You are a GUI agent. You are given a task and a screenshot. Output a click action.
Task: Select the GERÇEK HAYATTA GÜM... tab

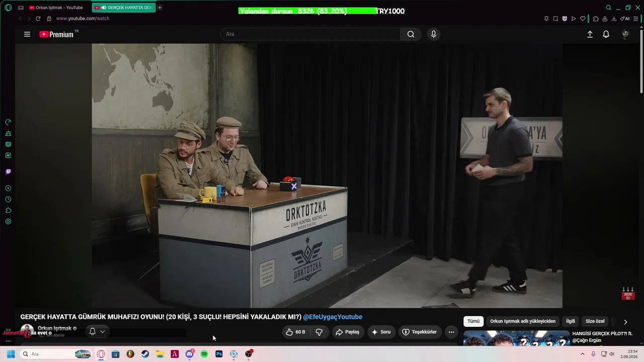pos(123,8)
